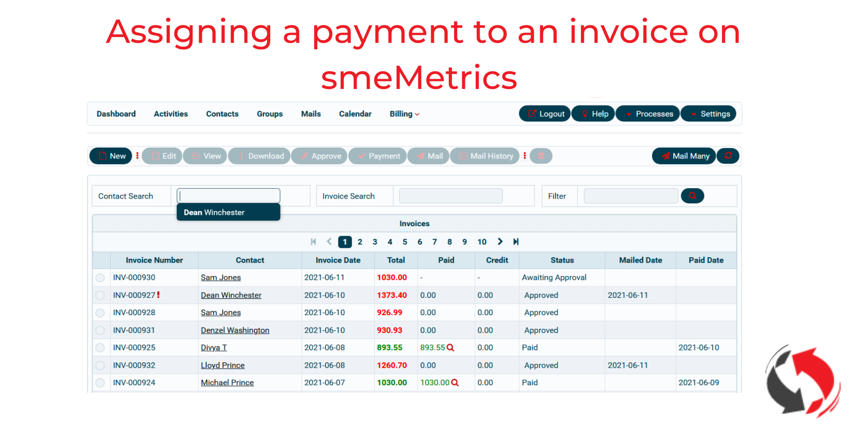Jump to first page icon
This screenshot has height=434, width=868.
314,242
